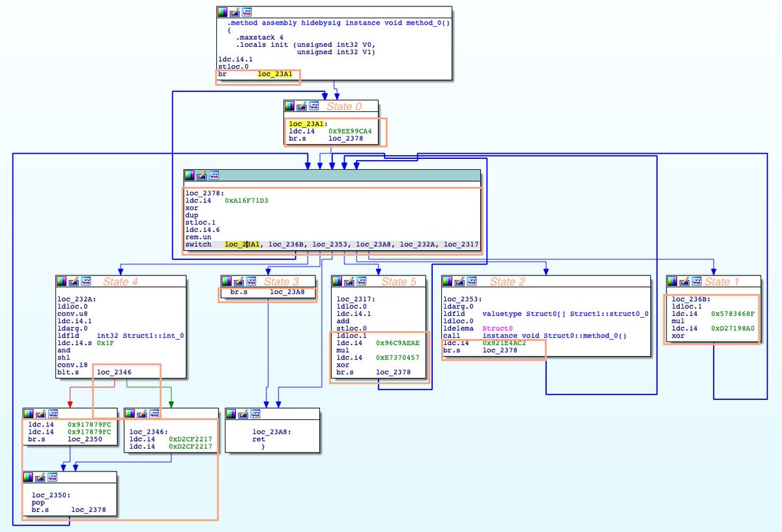Viewport: 782px width, 532px height.
Task: Click the constant 0xA16F71D3
Action: point(247,201)
